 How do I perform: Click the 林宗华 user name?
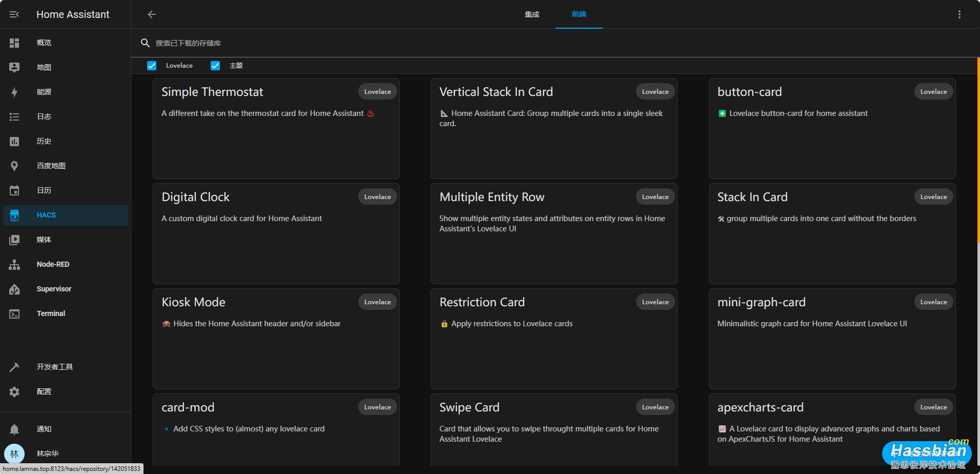[x=48, y=453]
